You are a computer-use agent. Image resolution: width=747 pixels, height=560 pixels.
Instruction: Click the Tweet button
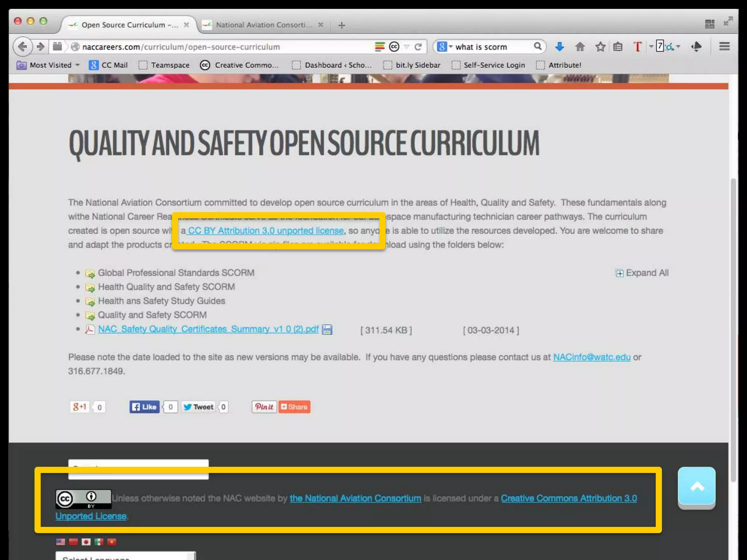click(x=198, y=407)
